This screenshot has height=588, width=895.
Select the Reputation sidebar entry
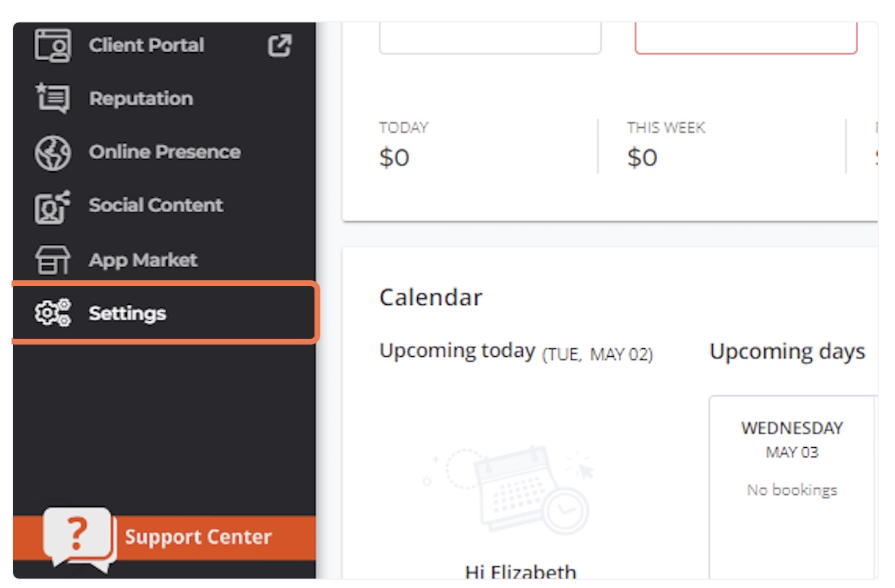coord(141,98)
